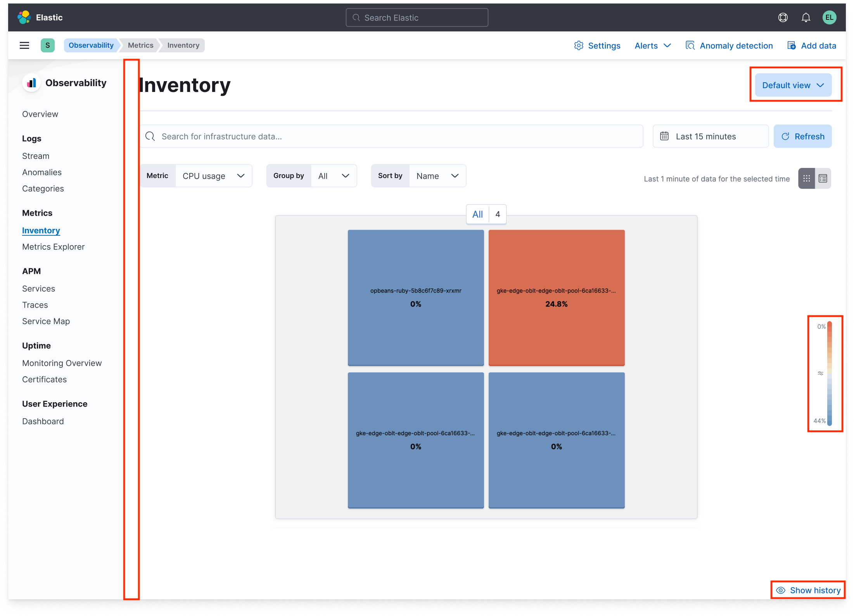Open the notifications bell
Screen dimensions: 854x616
click(806, 17)
